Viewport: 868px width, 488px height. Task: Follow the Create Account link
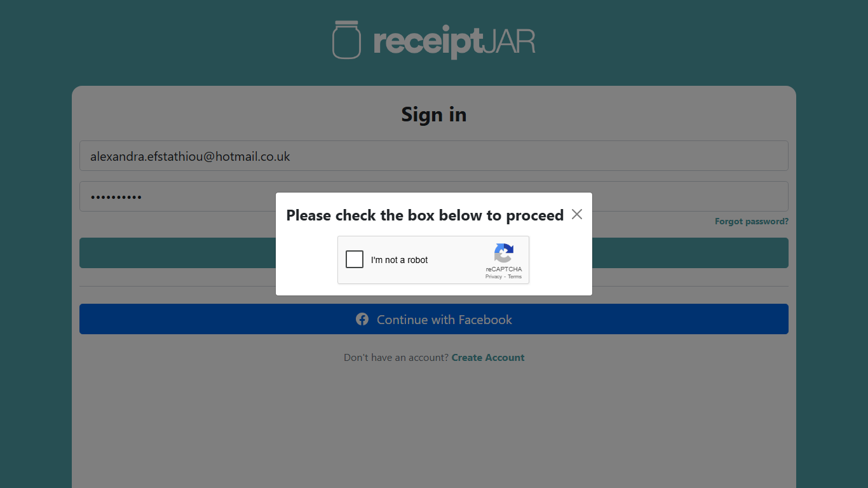coord(488,358)
